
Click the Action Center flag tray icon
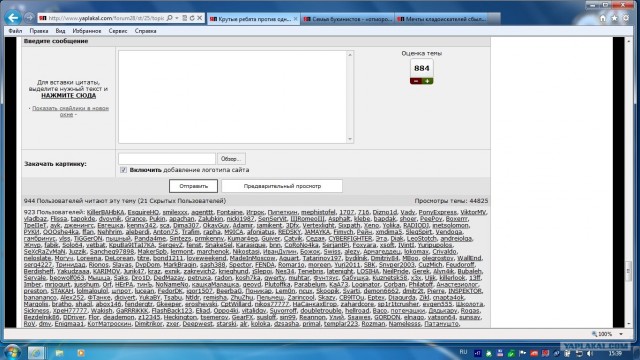coord(523,353)
